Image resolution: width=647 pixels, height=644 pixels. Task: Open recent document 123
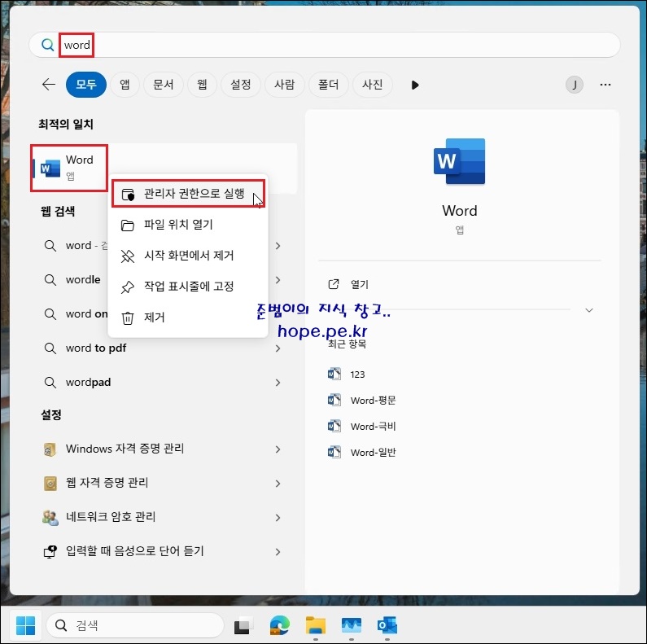click(x=357, y=375)
